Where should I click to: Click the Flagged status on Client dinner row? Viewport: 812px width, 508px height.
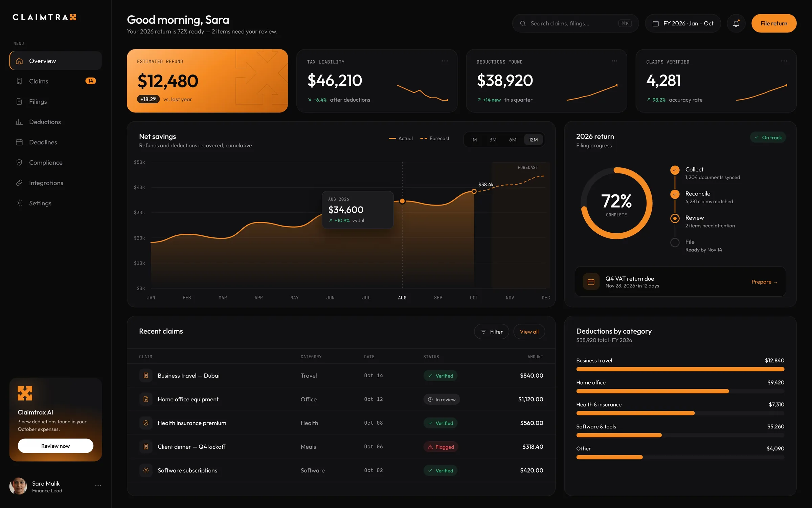[x=441, y=447]
